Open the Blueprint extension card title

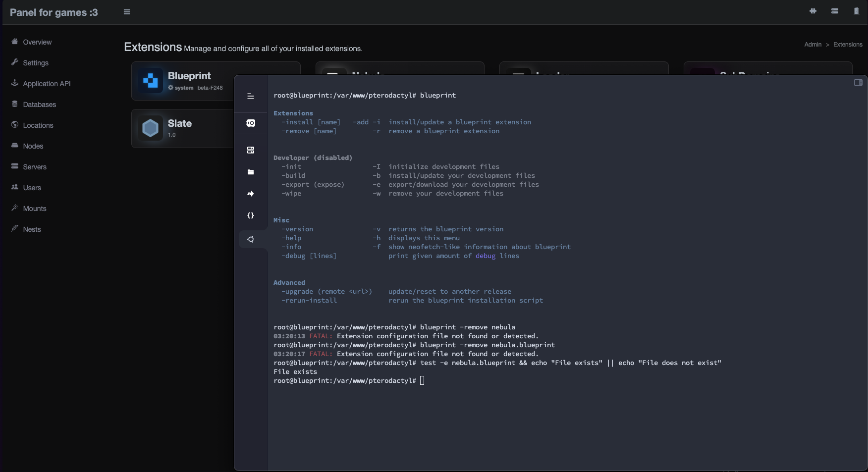pos(189,76)
